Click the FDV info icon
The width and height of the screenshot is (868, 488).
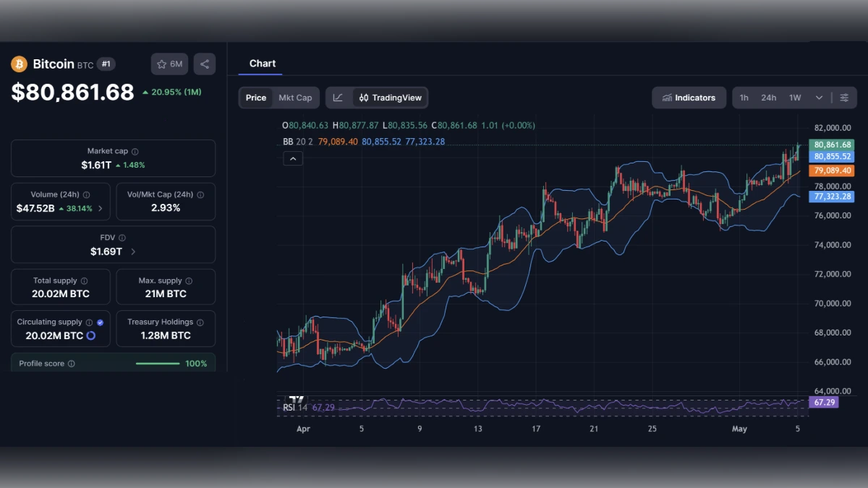tap(122, 238)
